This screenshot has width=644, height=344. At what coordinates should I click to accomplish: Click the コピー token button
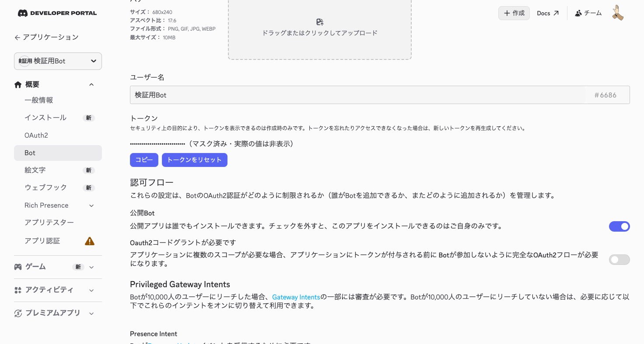coord(144,160)
